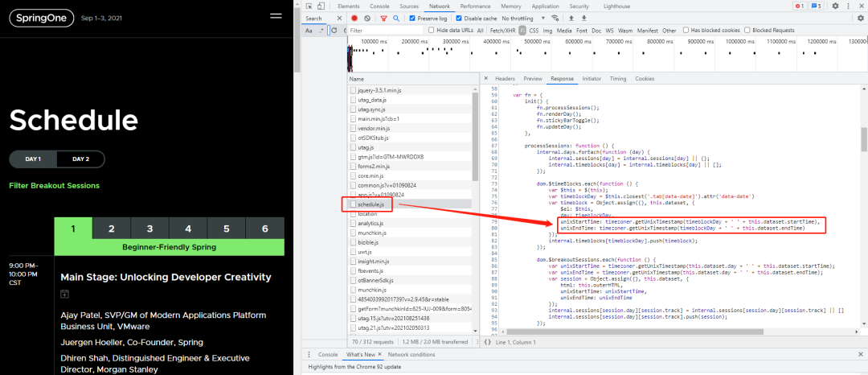This screenshot has height=375, width=868.
Task: Switch to the Sources tab
Action: 408,6
